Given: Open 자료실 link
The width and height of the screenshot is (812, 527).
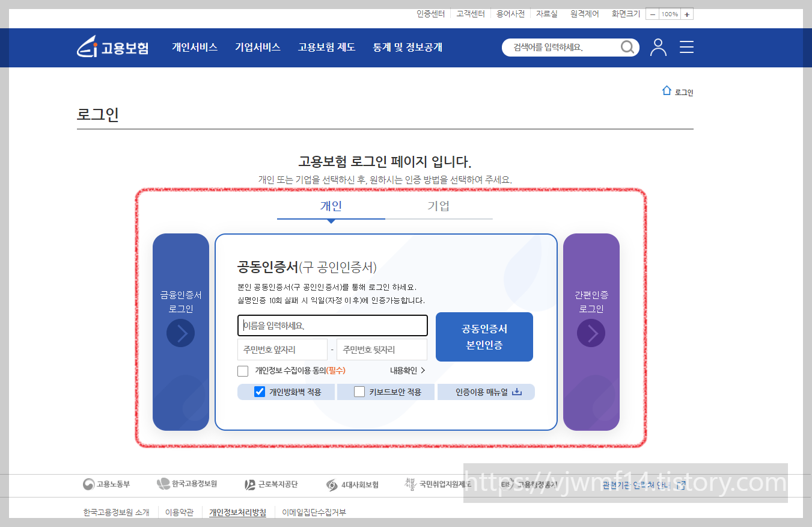Looking at the screenshot, I should [x=547, y=14].
